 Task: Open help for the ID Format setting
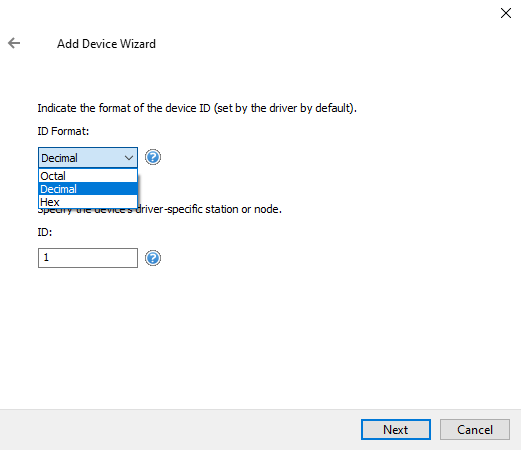(x=153, y=157)
